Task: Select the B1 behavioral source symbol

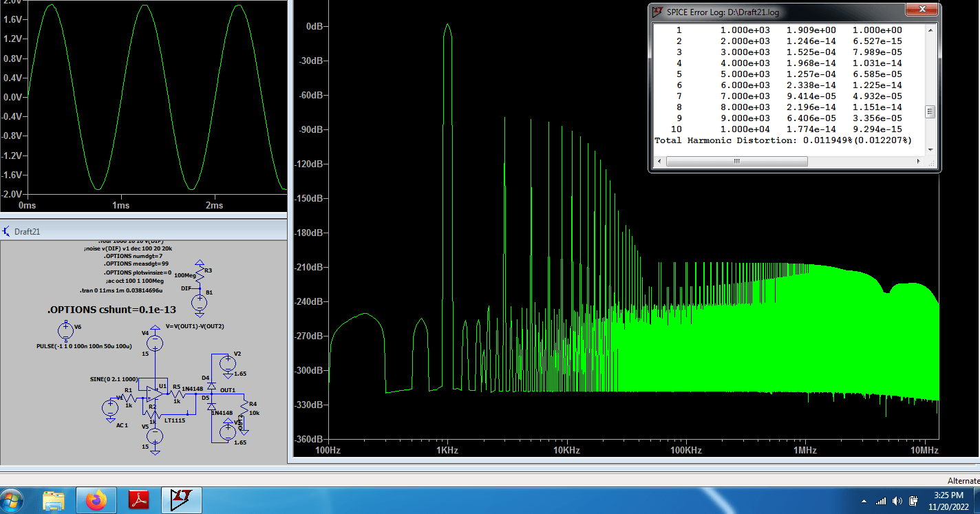Action: pyautogui.click(x=200, y=302)
